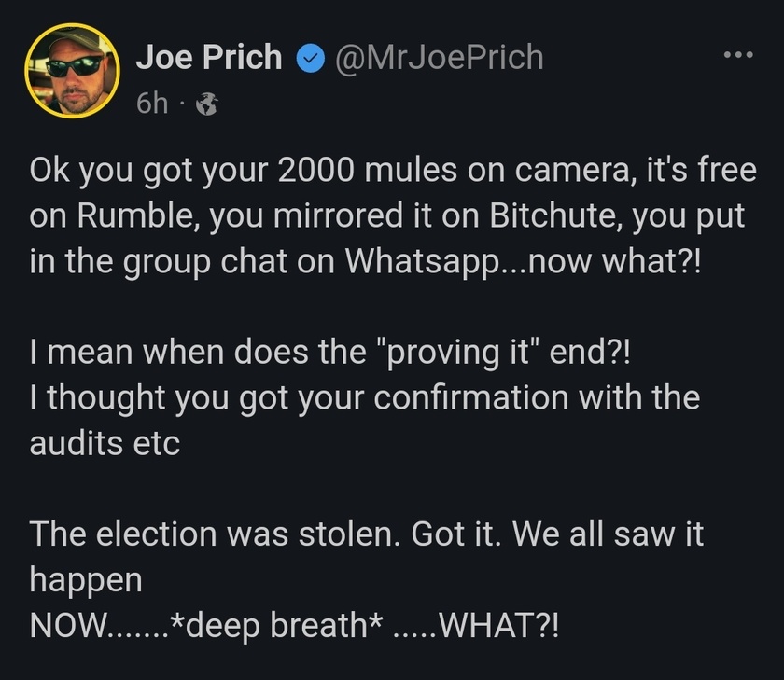The width and height of the screenshot is (784, 680).
Task: Click the phrase 2000 mules
Action: coord(367,171)
